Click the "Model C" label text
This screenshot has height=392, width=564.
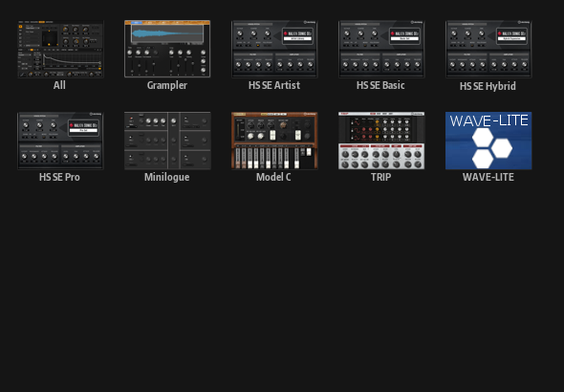(x=273, y=177)
